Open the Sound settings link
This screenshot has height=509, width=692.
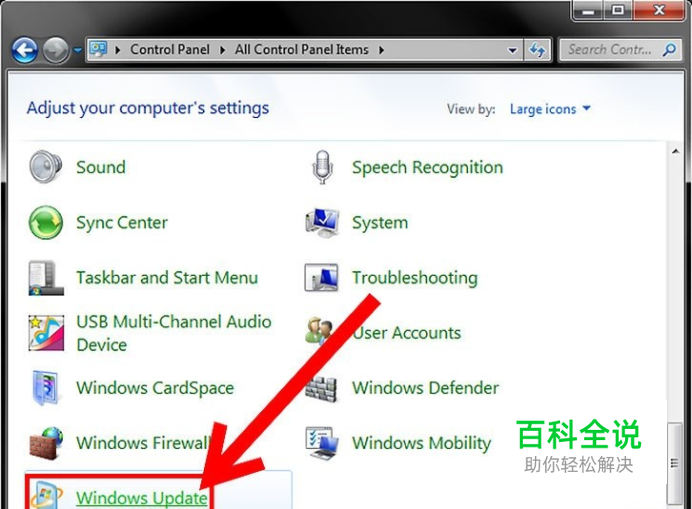pyautogui.click(x=101, y=167)
